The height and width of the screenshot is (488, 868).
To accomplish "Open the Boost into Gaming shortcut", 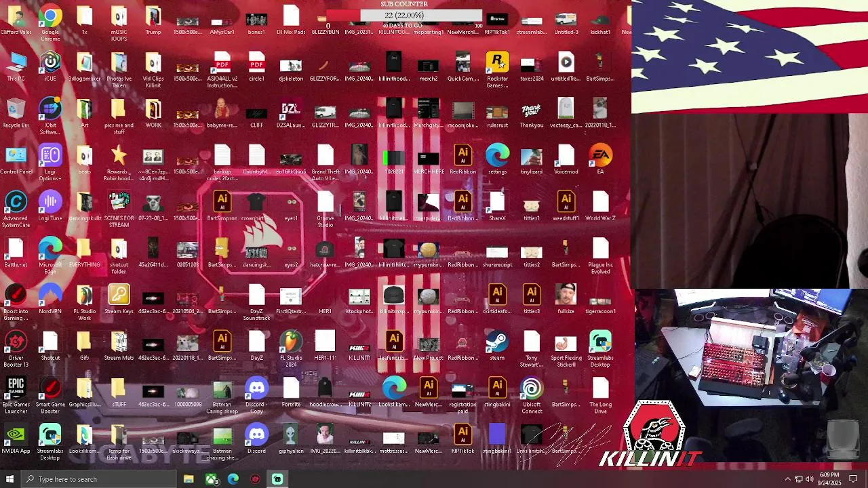I will [x=16, y=303].
